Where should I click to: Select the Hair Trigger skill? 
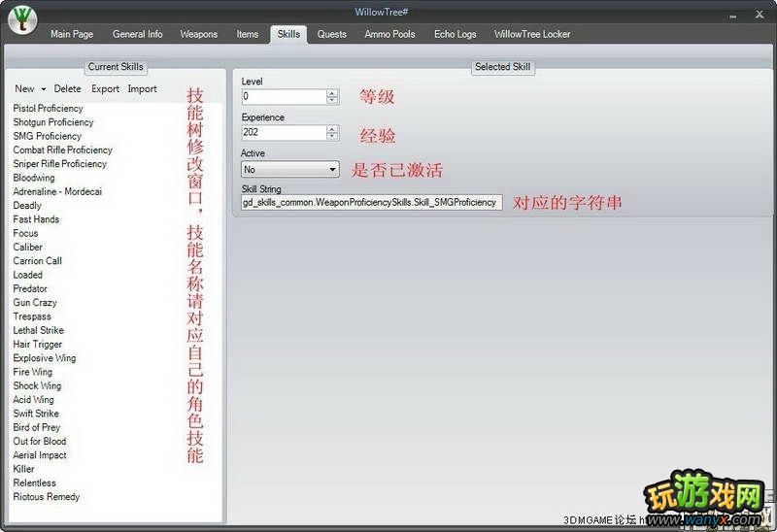point(37,344)
